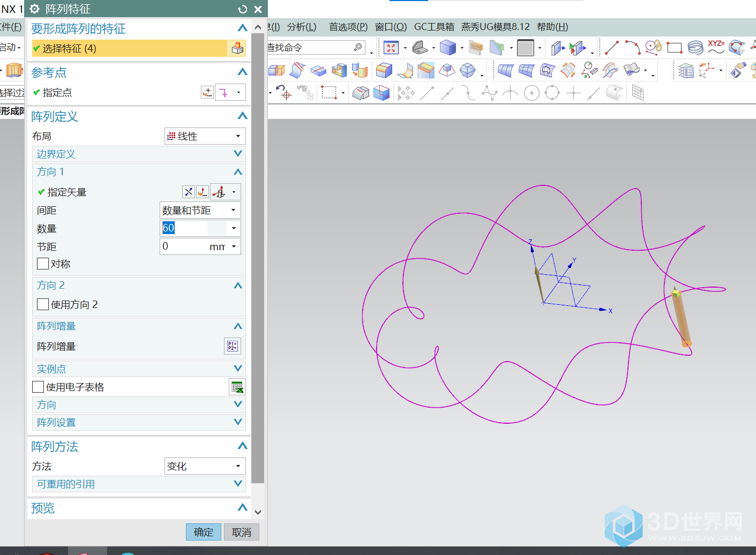Open the 间距 数量和节距 dropdown
Viewport: 756px width, 555px height.
point(200,210)
